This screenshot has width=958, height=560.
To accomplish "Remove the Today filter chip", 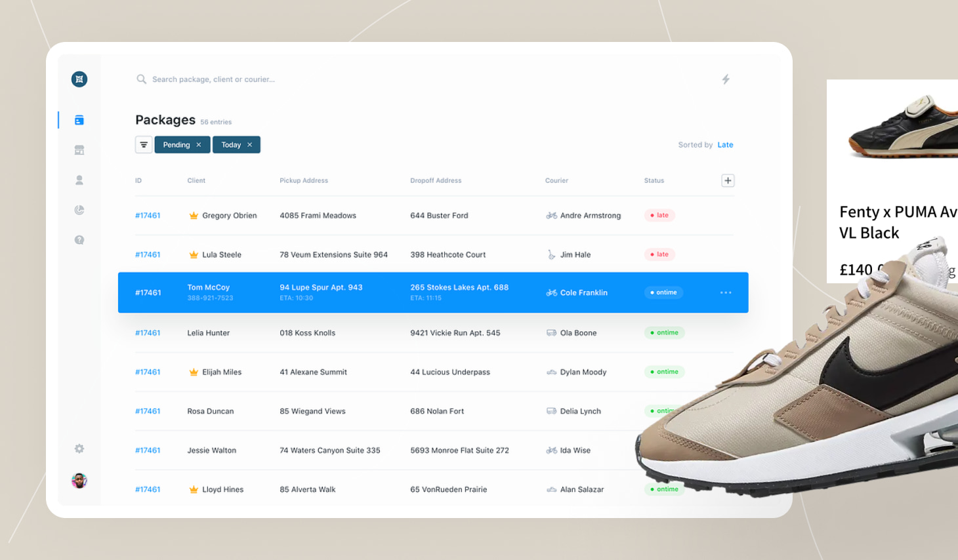I will (x=250, y=145).
